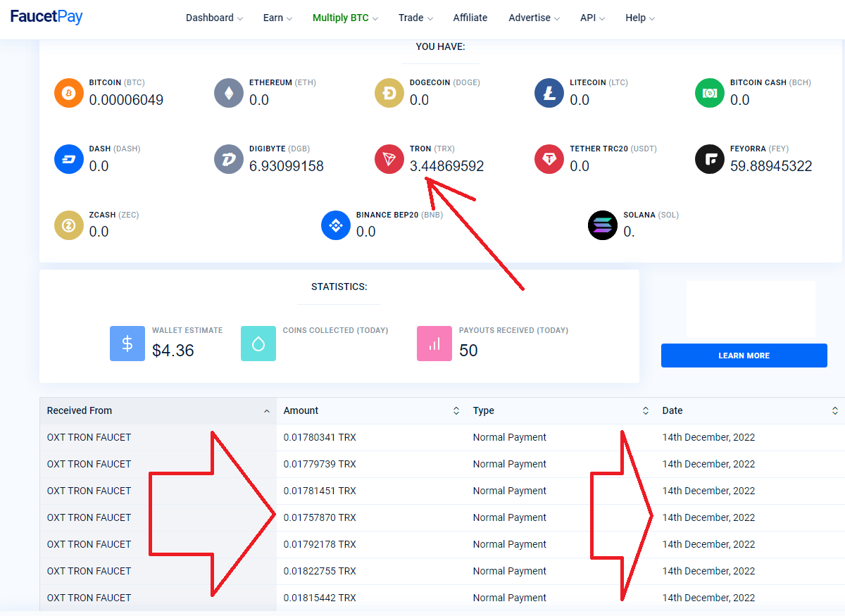Image resolution: width=845 pixels, height=616 pixels.
Task: Click the LITECOIN (LTC) label
Action: [599, 82]
